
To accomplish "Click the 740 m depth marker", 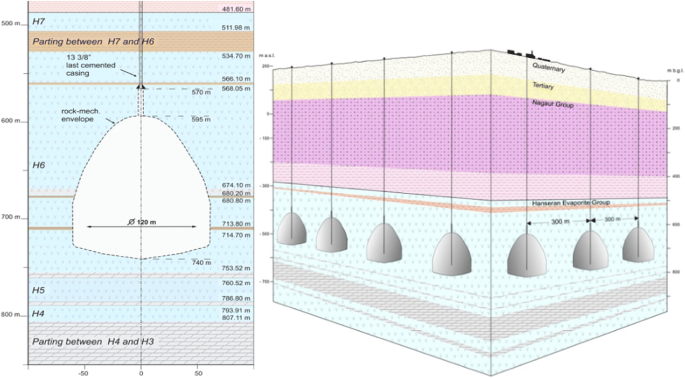I will pos(201,263).
